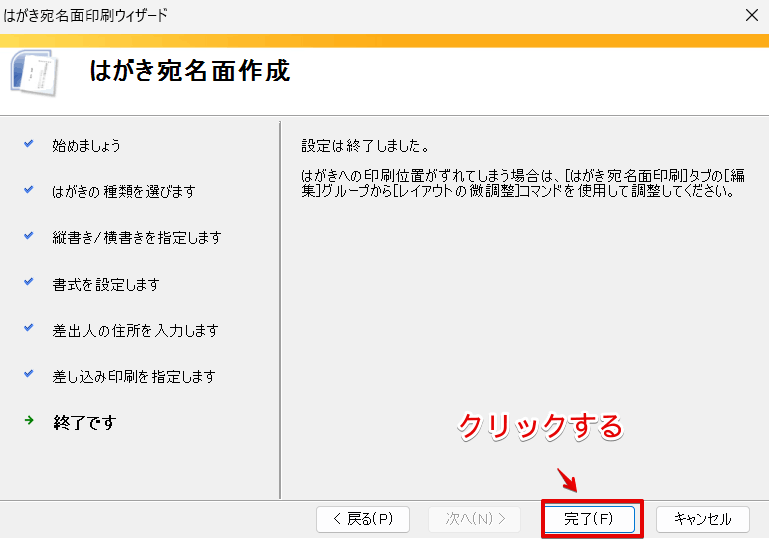Go back with 戻る(P) button
Screen dimensions: 769x542
click(x=363, y=519)
